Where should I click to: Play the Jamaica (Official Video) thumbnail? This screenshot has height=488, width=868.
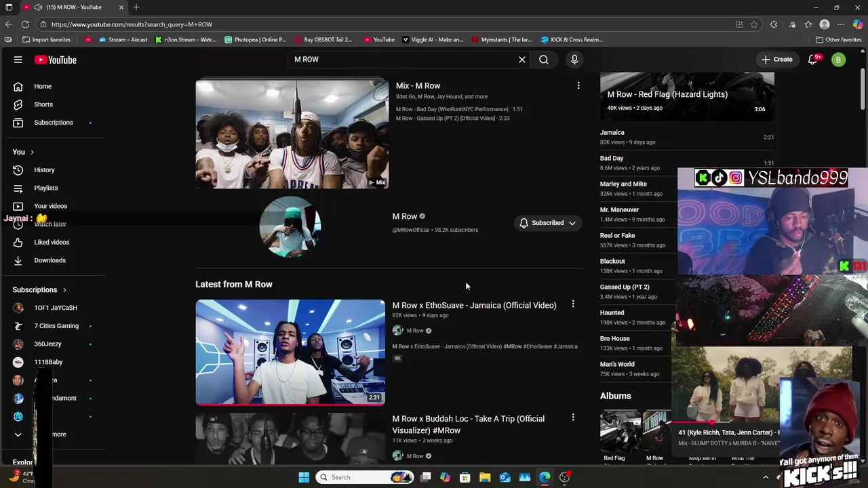(290, 352)
